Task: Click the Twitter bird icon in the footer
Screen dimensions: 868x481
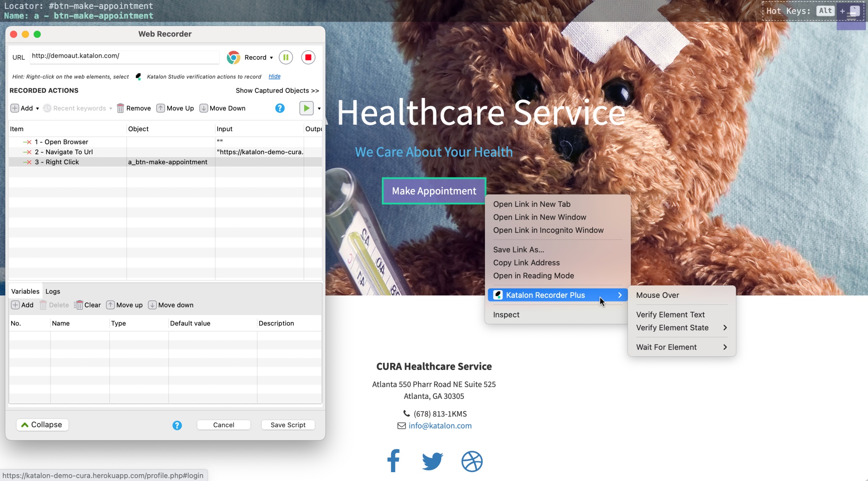Action: pyautogui.click(x=432, y=461)
